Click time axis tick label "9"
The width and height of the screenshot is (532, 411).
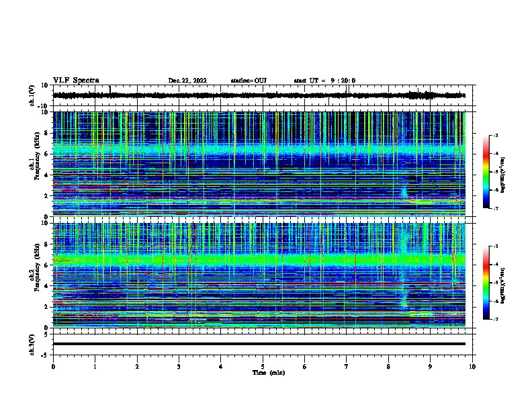[430, 367]
